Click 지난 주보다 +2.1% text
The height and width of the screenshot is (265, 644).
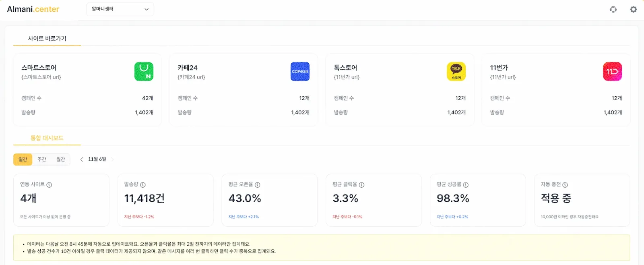pos(244,217)
